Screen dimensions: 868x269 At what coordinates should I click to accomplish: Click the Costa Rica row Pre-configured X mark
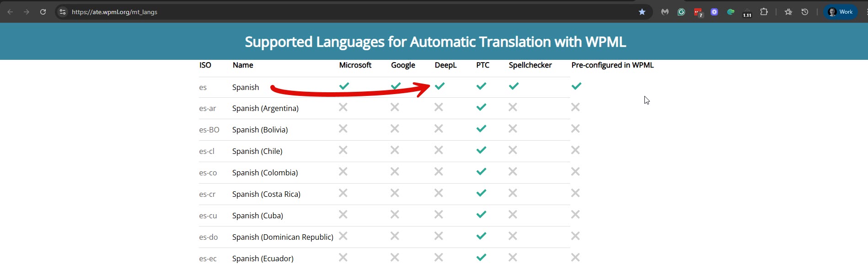coord(575,193)
